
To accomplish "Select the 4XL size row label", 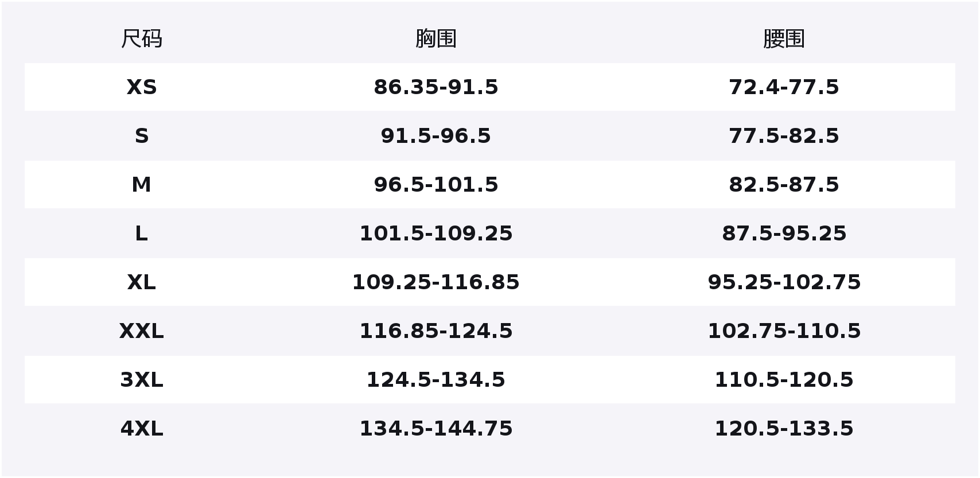I will (x=141, y=429).
